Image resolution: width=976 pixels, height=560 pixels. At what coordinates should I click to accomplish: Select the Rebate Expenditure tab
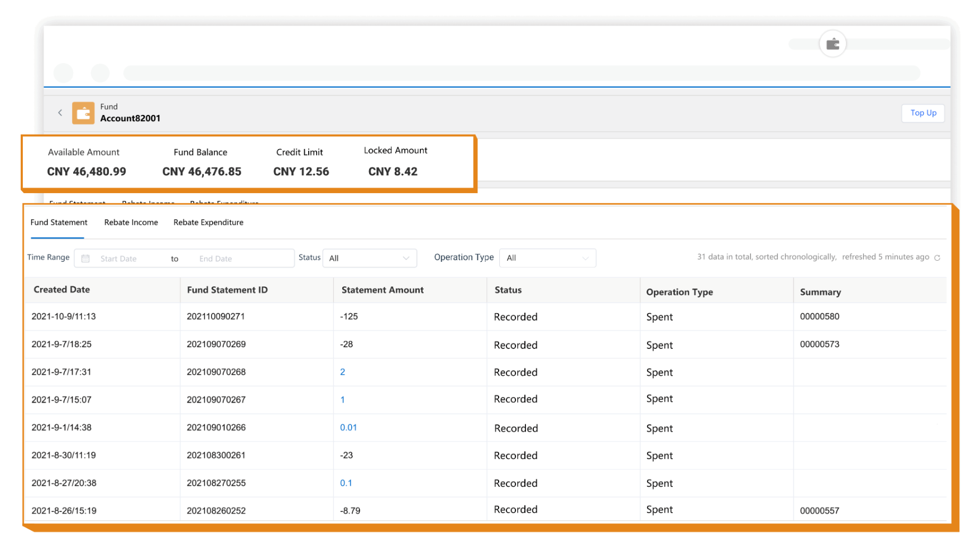tap(208, 223)
